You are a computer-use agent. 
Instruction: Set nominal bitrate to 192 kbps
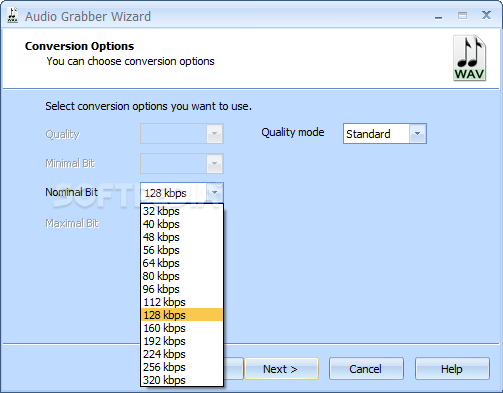[x=182, y=341]
